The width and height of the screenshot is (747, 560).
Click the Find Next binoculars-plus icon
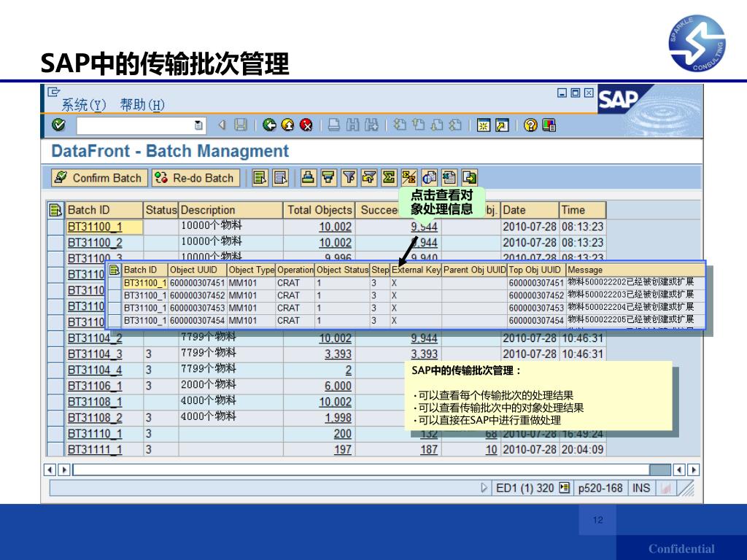[371, 125]
